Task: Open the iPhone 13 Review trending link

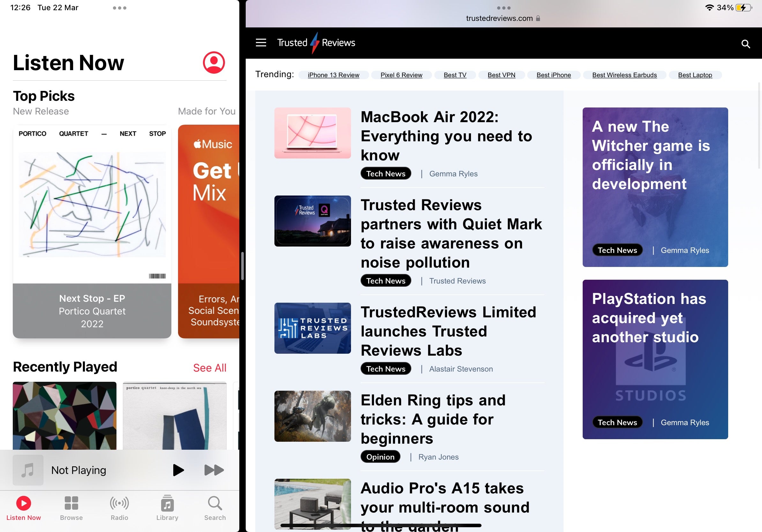Action: click(x=333, y=75)
